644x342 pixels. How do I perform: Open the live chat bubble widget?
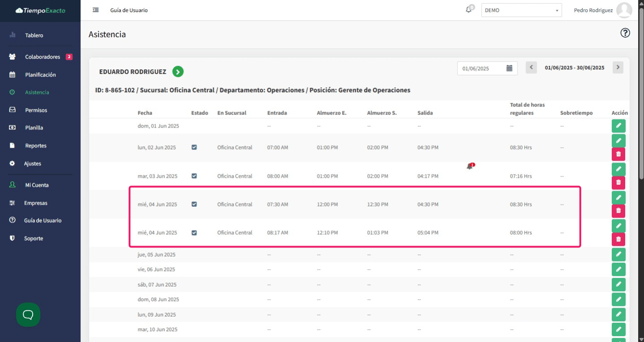[x=28, y=315]
